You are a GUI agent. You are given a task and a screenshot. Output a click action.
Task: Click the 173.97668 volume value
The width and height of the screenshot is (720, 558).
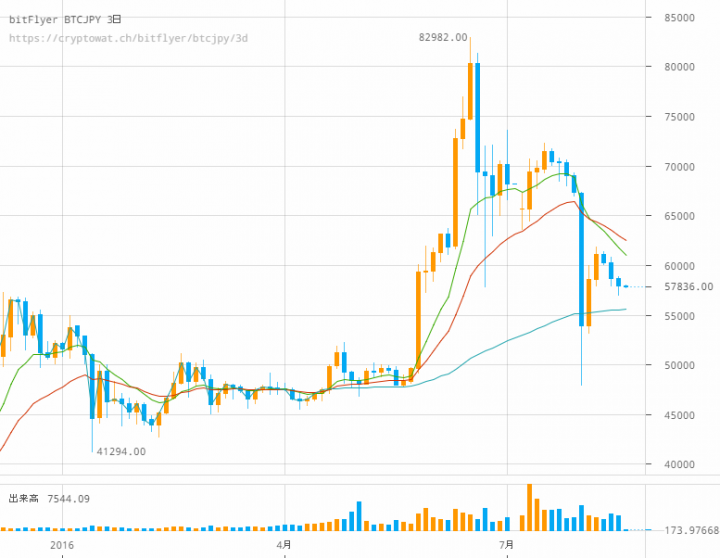pos(691,530)
